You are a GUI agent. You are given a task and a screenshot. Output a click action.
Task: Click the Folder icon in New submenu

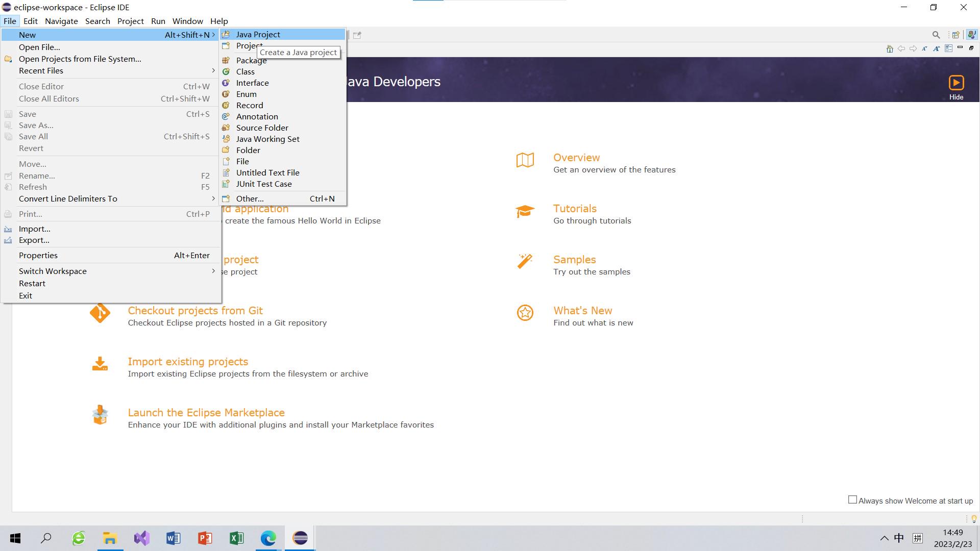click(x=226, y=150)
